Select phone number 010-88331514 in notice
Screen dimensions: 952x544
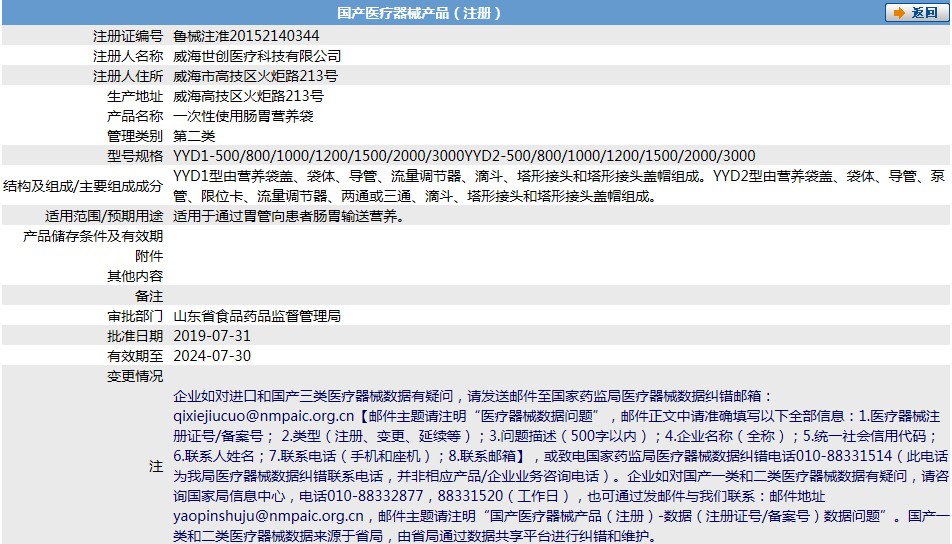coord(844,456)
